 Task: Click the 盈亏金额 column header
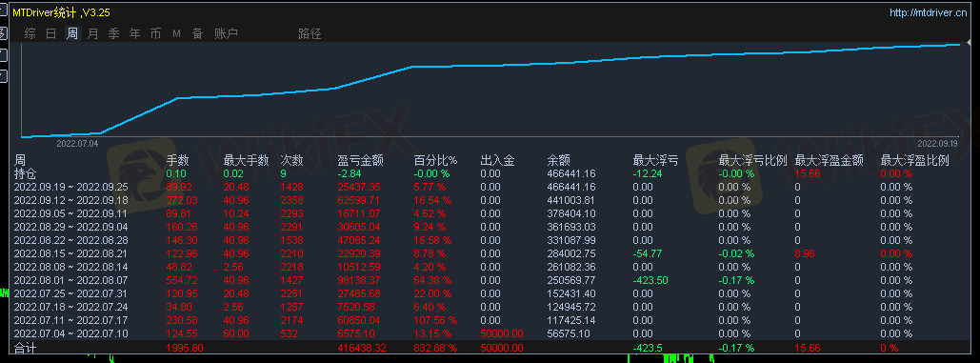coord(360,161)
